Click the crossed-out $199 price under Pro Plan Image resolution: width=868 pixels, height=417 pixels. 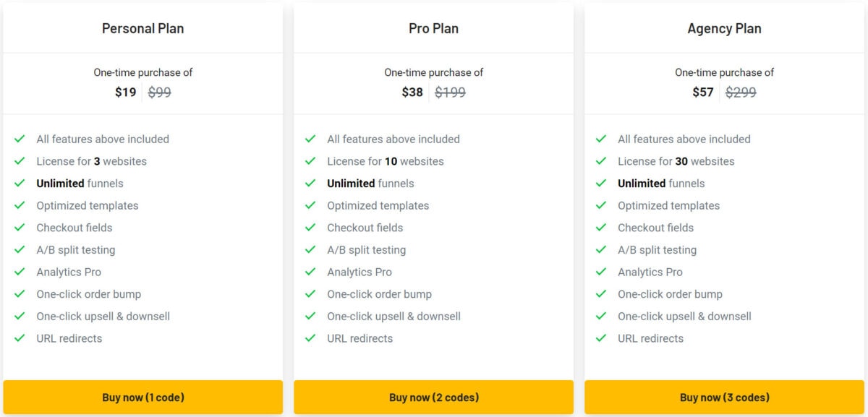pyautogui.click(x=450, y=92)
